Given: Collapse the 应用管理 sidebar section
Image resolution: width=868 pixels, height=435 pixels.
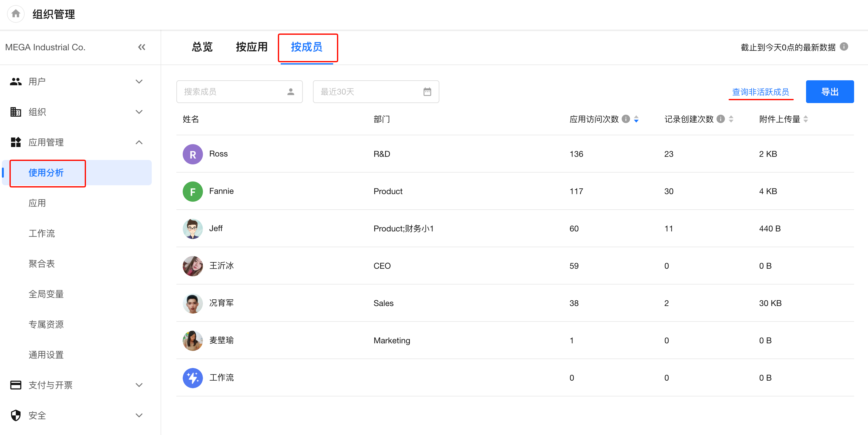Looking at the screenshot, I should 139,142.
